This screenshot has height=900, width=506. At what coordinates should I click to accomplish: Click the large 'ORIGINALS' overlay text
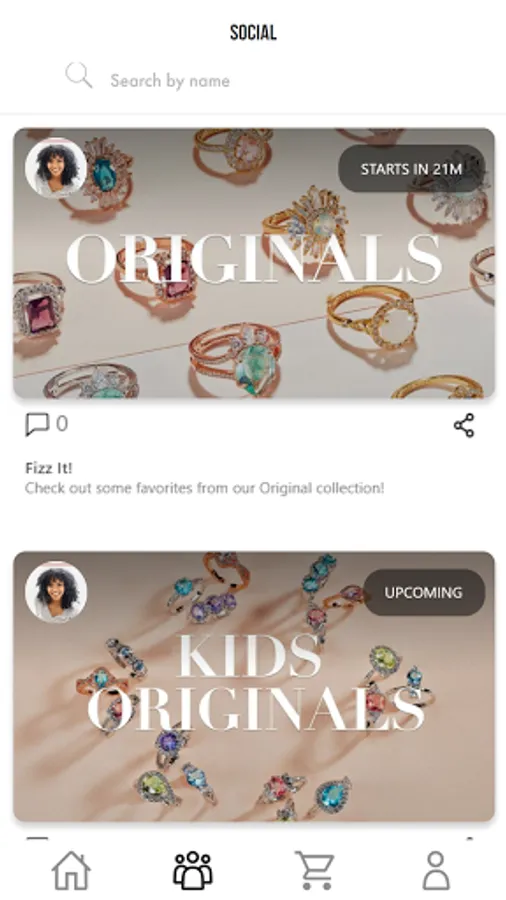pyautogui.click(x=254, y=258)
